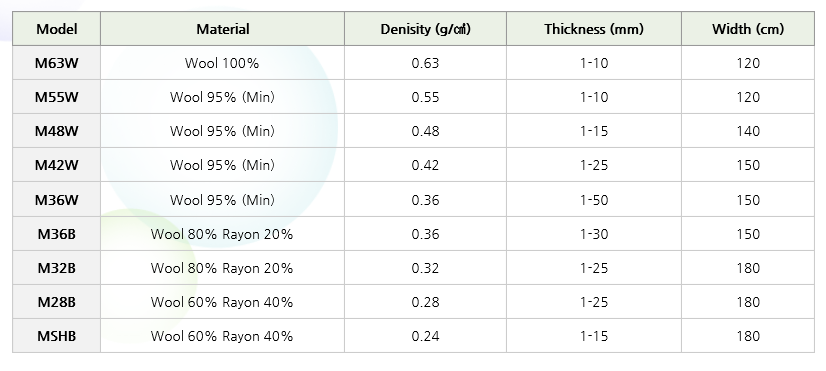Click the Denisity (g/㎤) column header
The width and height of the screenshot is (826, 371).
pos(425,29)
